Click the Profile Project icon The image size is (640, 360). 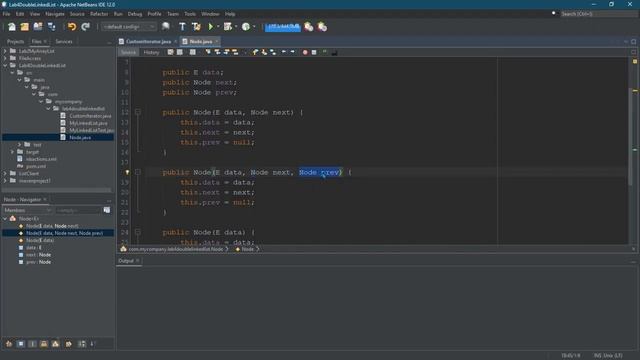246,27
